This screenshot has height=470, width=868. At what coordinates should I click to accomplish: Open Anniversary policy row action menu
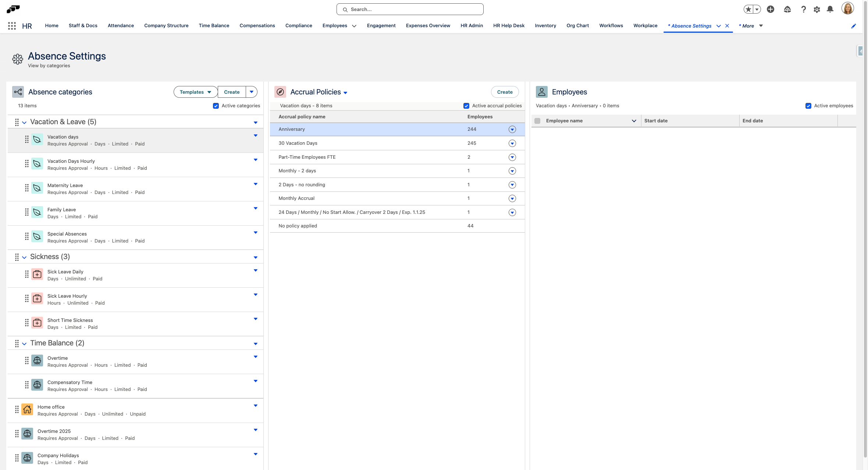coord(512,129)
